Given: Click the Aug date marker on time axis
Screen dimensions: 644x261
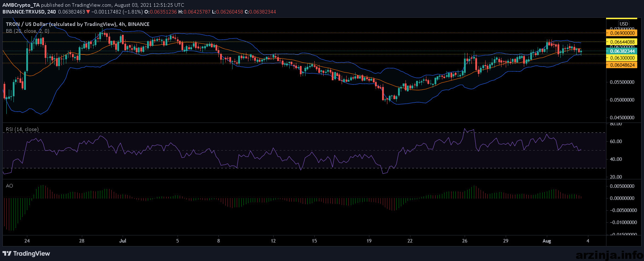Looking at the screenshot, I should [547, 241].
